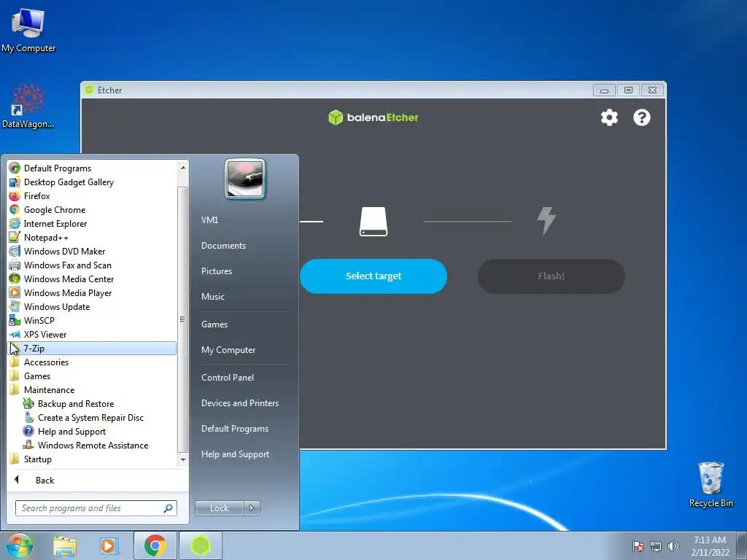This screenshot has height=560, width=747.
Task: Launch Windows Media Center
Action: (93, 279)
